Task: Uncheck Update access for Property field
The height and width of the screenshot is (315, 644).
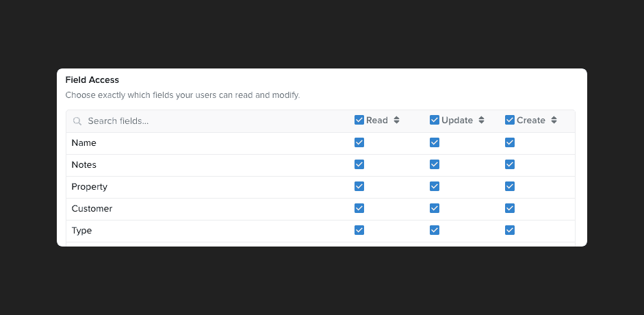Action: 435,186
